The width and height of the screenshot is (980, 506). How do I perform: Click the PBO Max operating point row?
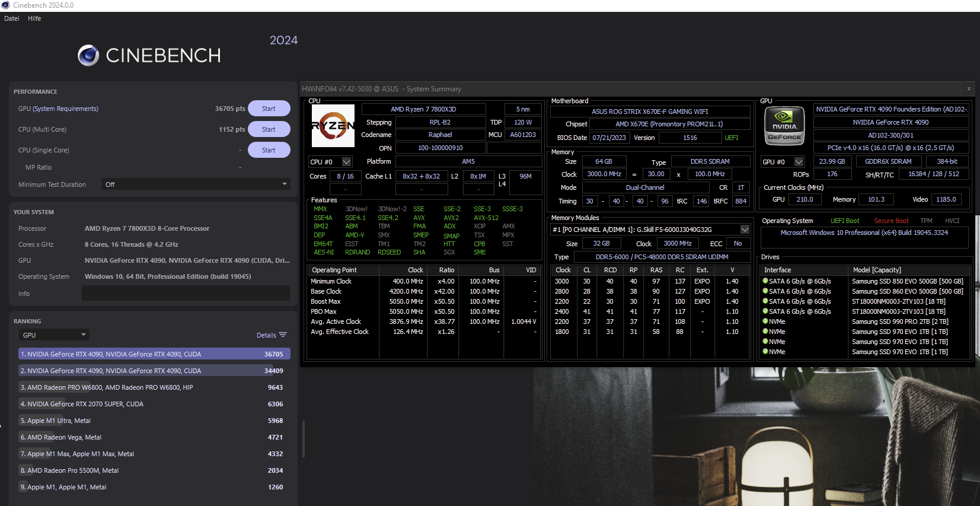(x=423, y=311)
